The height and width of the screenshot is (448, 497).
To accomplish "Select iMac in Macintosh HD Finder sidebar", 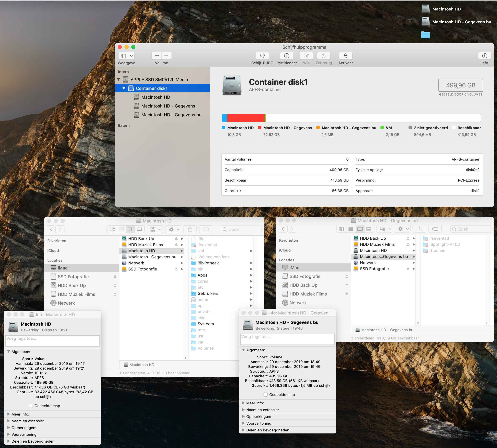I will (x=82, y=268).
